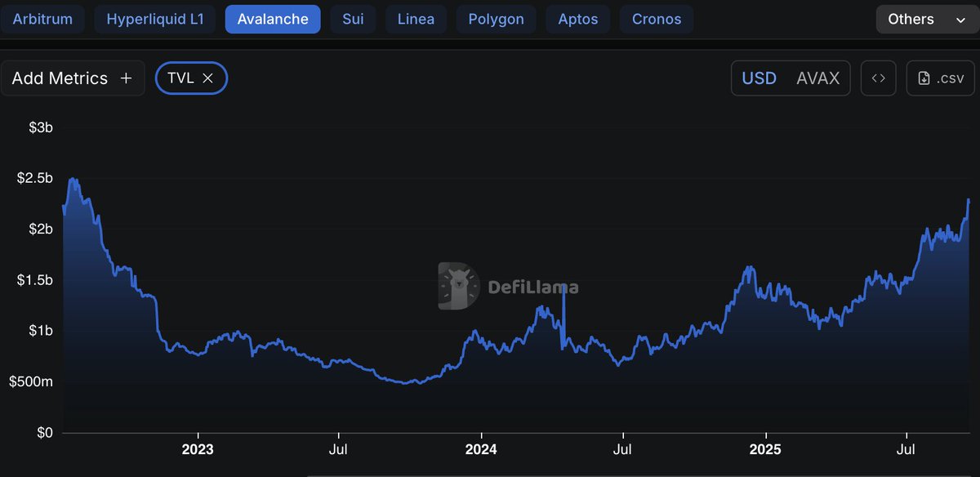Click the $2.5b y-axis label
This screenshot has width=980, height=477.
(x=34, y=178)
